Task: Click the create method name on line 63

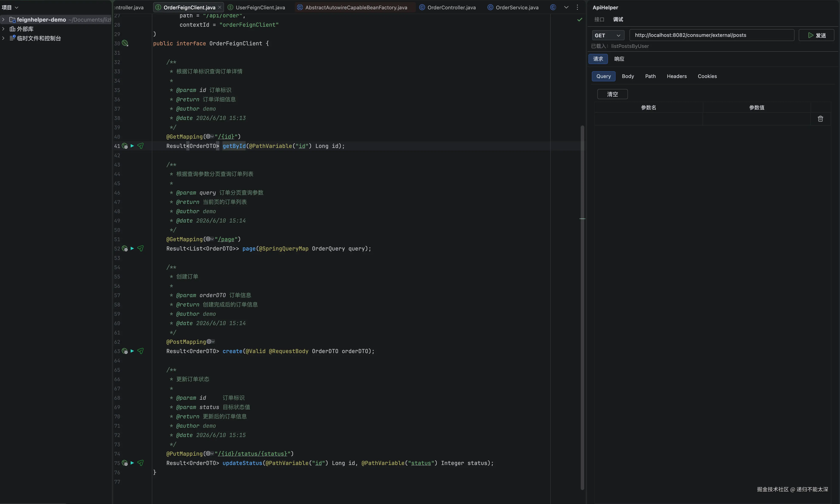Action: click(x=232, y=351)
